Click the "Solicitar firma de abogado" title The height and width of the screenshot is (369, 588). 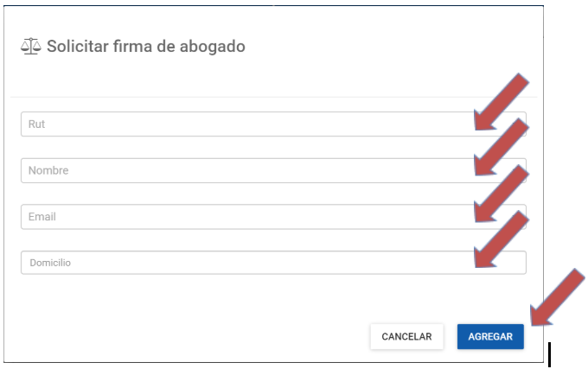[145, 47]
